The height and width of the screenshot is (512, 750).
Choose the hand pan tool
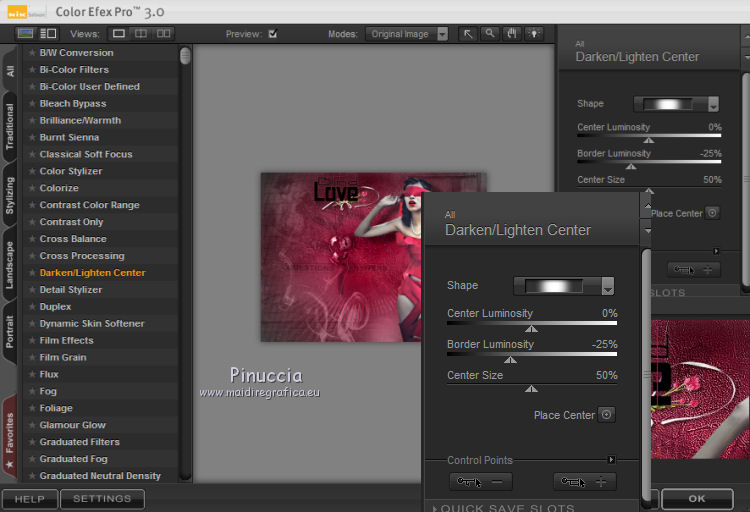pyautogui.click(x=512, y=34)
